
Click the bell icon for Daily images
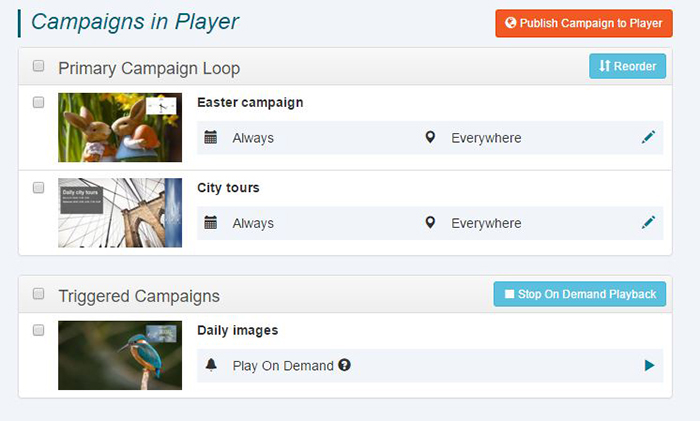(211, 365)
